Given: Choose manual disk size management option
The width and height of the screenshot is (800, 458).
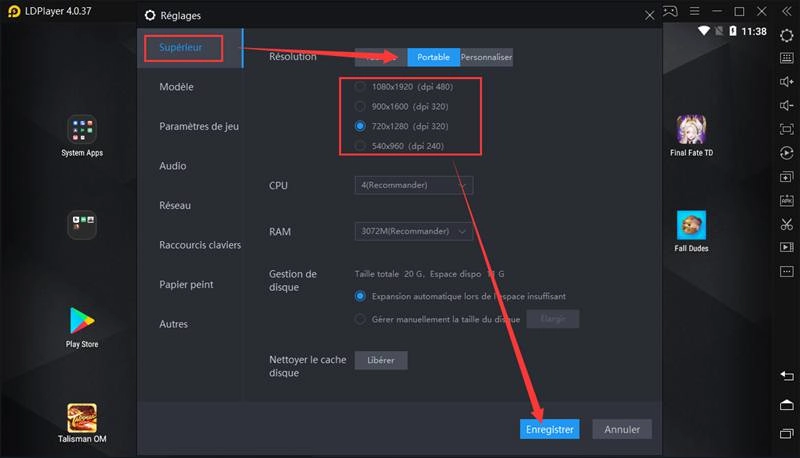Looking at the screenshot, I should point(361,319).
